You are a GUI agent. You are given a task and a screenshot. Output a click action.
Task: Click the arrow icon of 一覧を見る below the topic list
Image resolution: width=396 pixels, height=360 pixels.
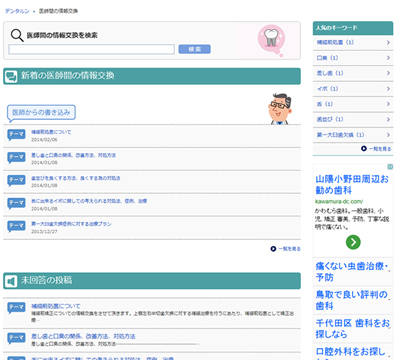pos(273,249)
